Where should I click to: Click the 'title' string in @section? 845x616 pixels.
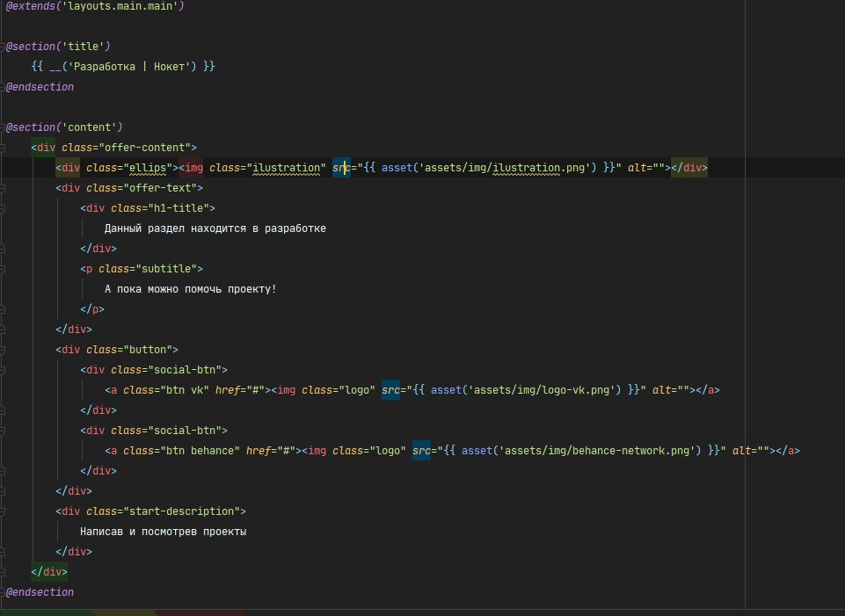click(84, 47)
